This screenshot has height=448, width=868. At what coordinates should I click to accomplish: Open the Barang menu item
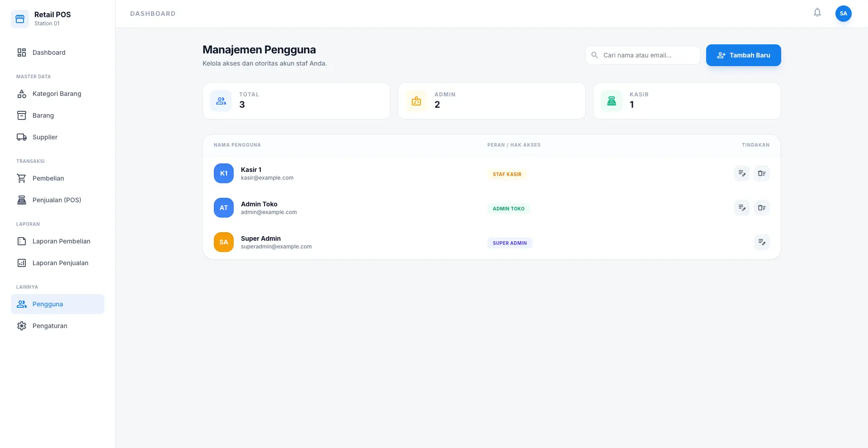pos(43,115)
